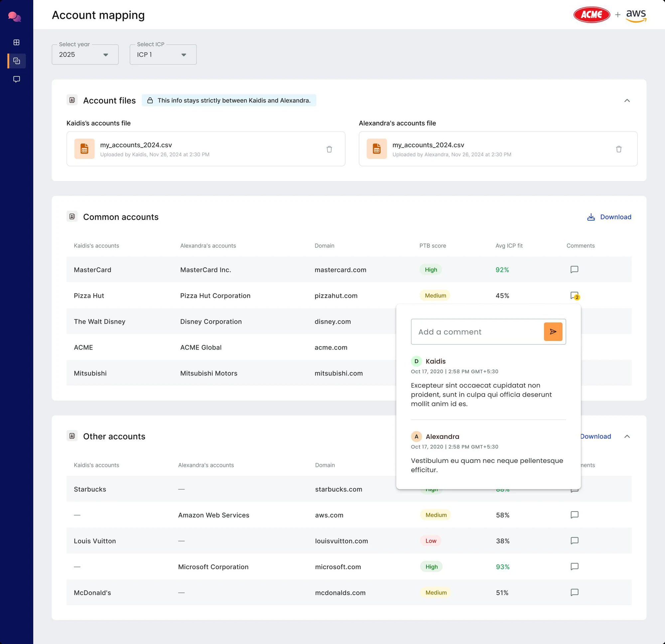
Task: Click mcdonalds.com domain cell
Action: pyautogui.click(x=340, y=592)
